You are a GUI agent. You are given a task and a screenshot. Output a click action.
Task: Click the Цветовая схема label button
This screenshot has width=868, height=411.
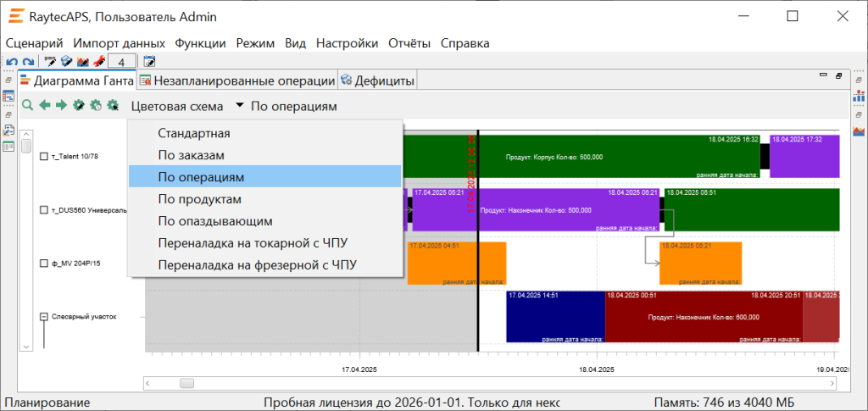tap(177, 106)
